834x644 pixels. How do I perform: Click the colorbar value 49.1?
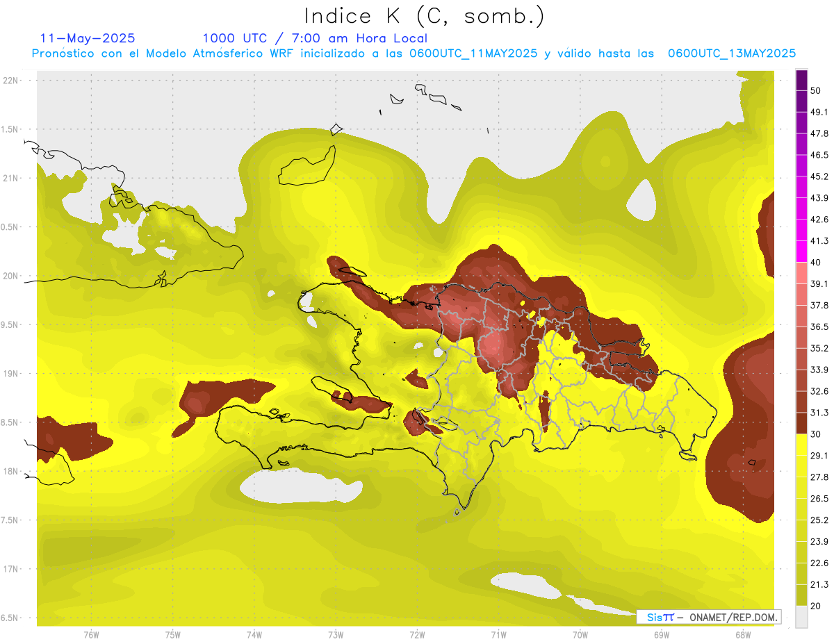(x=819, y=112)
